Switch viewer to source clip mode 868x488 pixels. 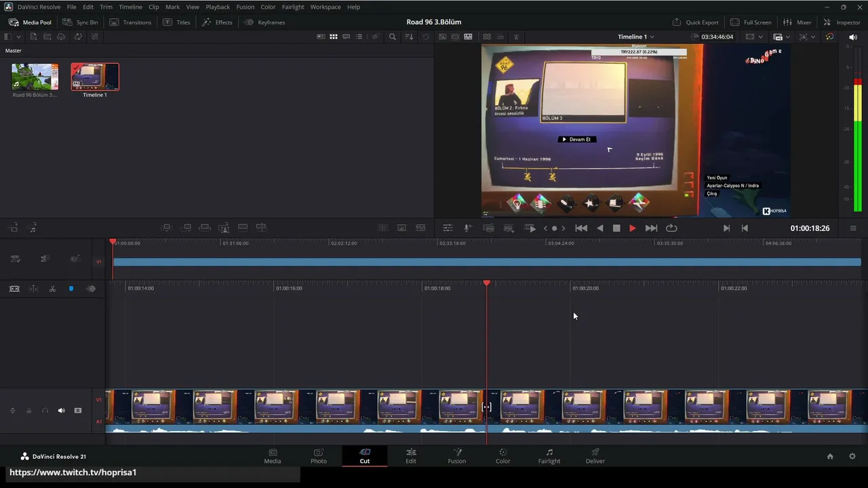[443, 37]
